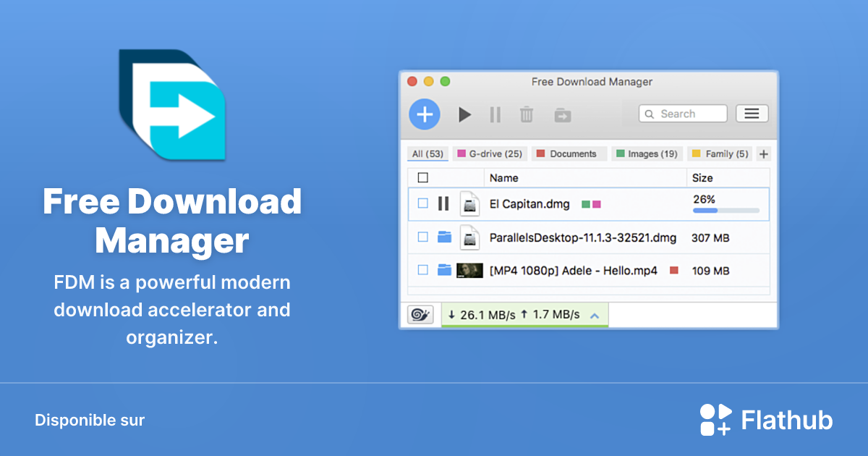Pause downloads with the pause icon

click(495, 114)
